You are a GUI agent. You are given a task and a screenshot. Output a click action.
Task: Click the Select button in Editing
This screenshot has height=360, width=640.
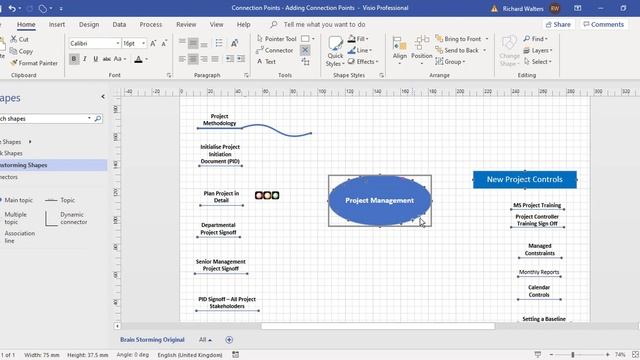[x=538, y=62]
